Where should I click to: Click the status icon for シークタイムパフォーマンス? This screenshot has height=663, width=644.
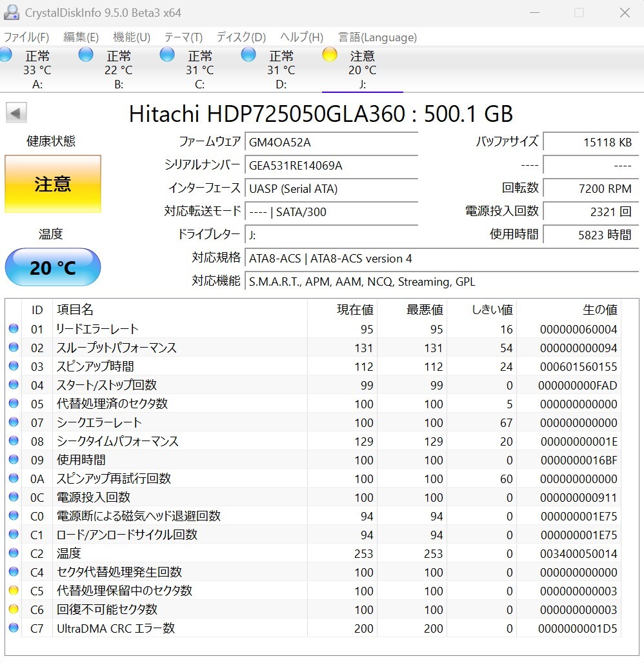[14, 440]
